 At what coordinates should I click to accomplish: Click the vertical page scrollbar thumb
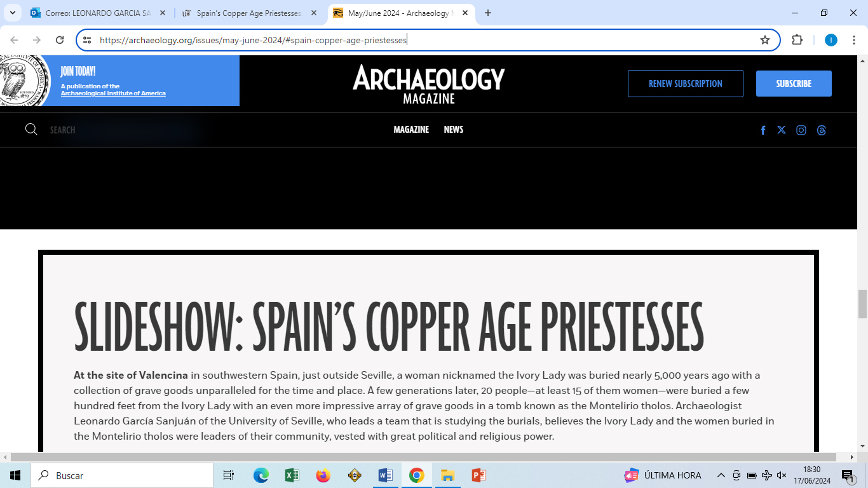[x=862, y=304]
